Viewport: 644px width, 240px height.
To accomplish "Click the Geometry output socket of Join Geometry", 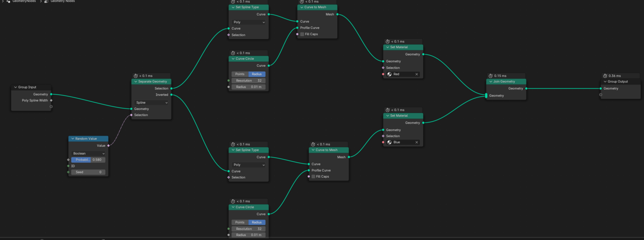I will 526,88.
